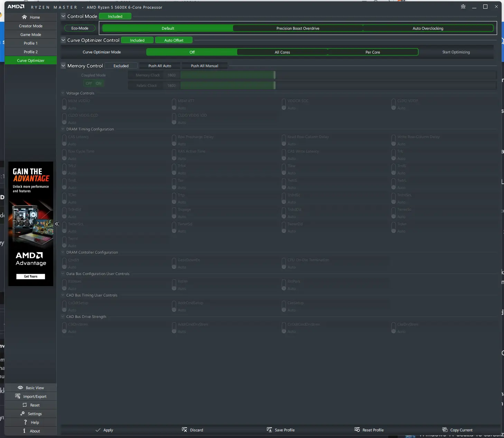Toggle the Row Precharge Delay switch

pyautogui.click(x=174, y=140)
